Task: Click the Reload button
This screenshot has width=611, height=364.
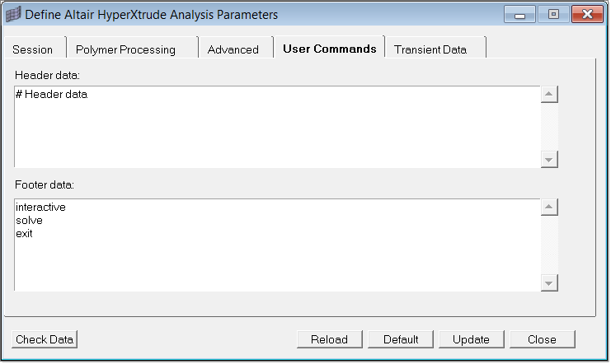Action: coord(329,339)
